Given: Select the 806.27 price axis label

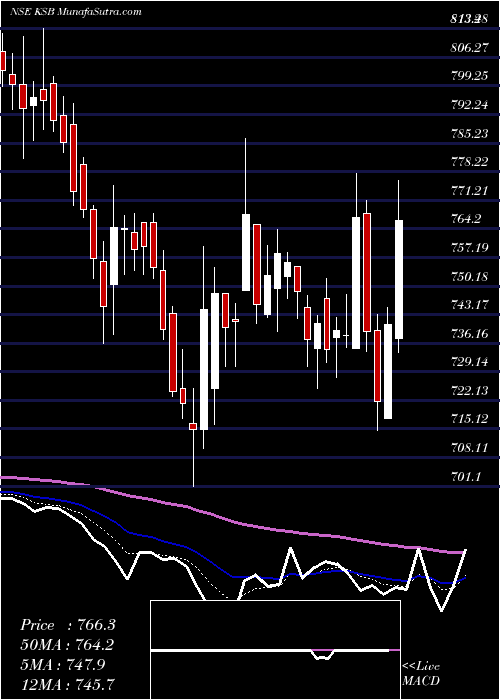Looking at the screenshot, I should (469, 47).
